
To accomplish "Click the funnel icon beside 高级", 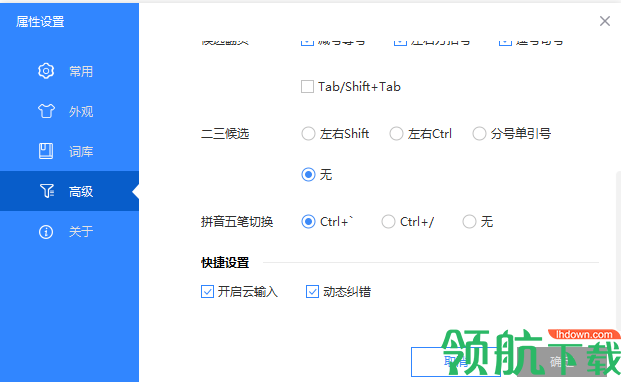I will tap(47, 191).
